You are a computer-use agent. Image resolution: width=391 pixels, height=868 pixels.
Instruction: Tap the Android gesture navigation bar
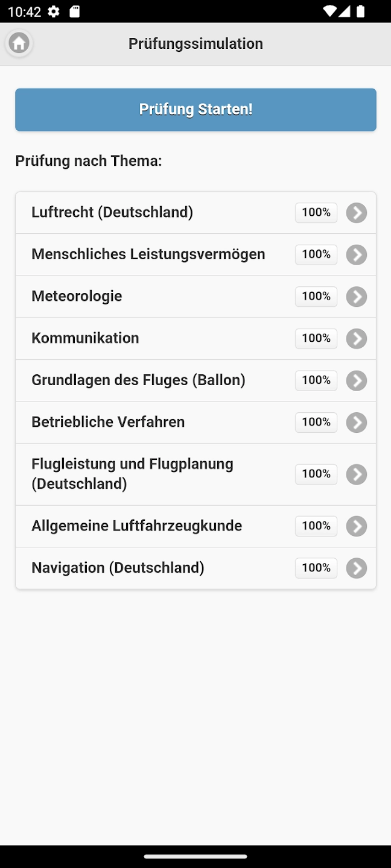[x=195, y=856]
